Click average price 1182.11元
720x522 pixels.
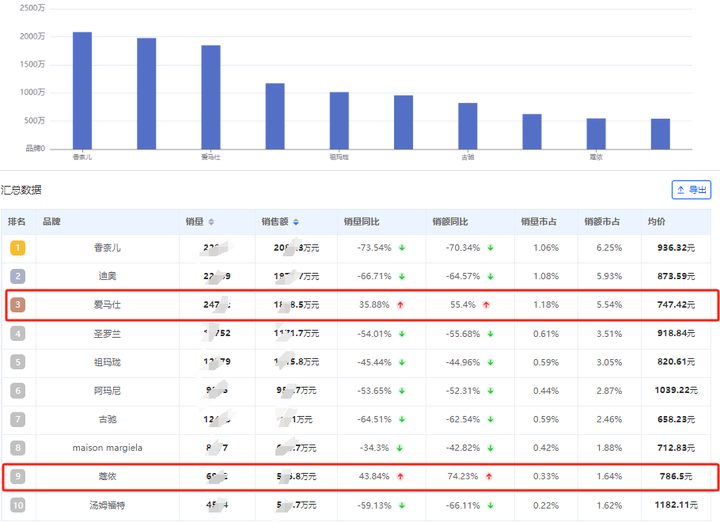tap(676, 505)
